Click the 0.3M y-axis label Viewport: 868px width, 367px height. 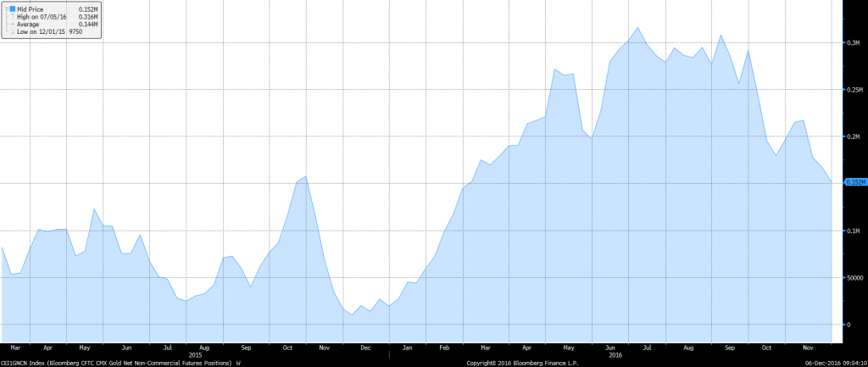click(853, 42)
